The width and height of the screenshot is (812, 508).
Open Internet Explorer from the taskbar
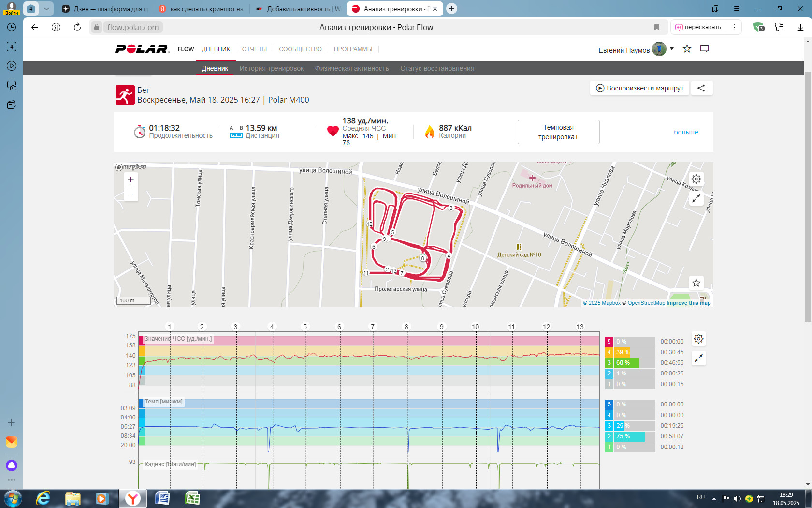[43, 498]
